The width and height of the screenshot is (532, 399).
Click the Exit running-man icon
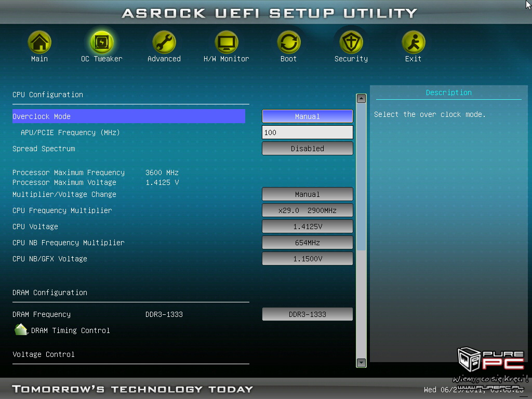(x=413, y=42)
